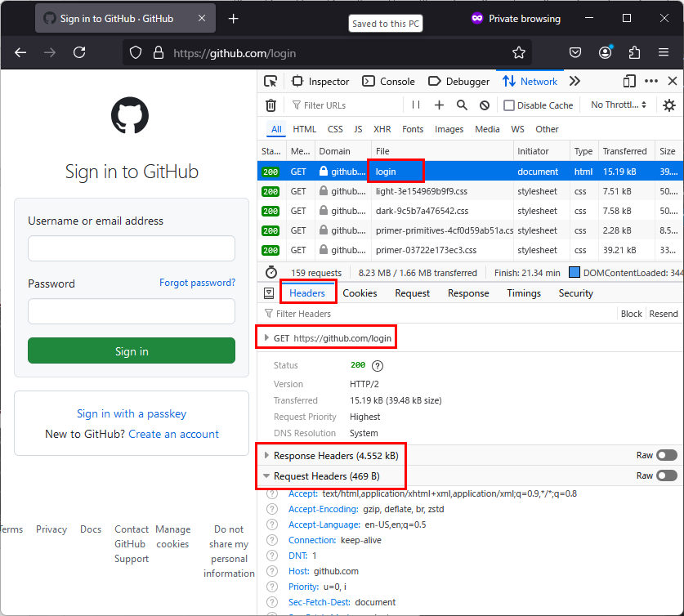Open the Request details tab
684x616 pixels.
tap(412, 293)
